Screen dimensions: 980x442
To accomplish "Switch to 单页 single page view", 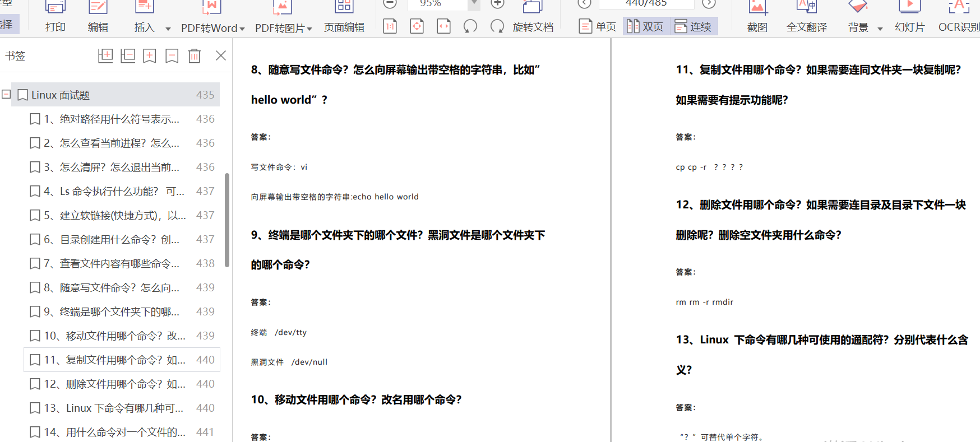I will (x=598, y=26).
